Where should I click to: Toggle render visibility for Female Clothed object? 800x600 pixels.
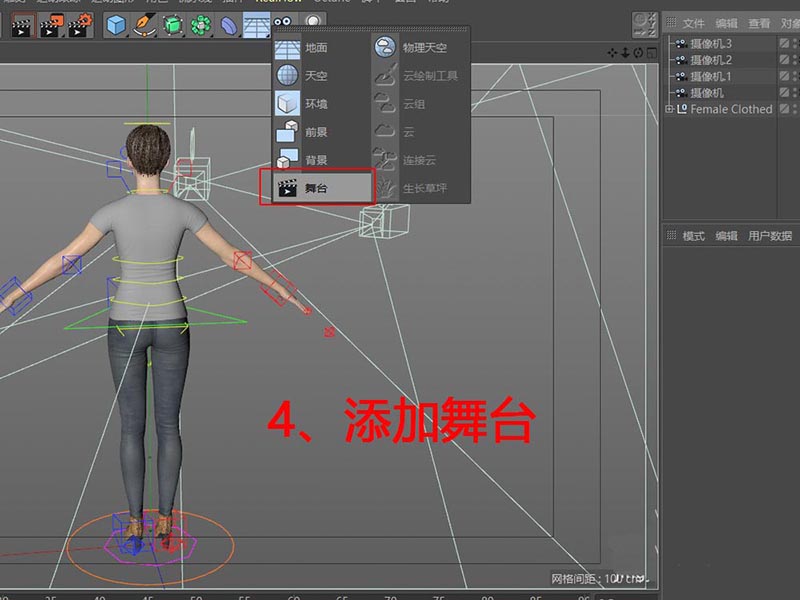[x=795, y=112]
